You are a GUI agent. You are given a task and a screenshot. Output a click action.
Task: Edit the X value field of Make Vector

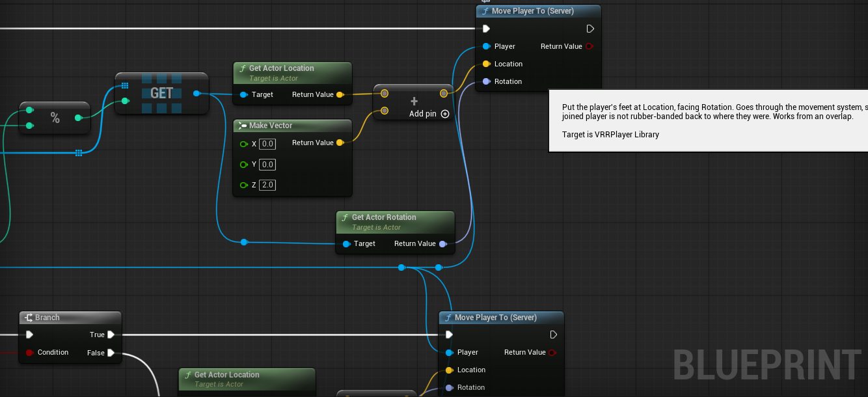pyautogui.click(x=267, y=144)
